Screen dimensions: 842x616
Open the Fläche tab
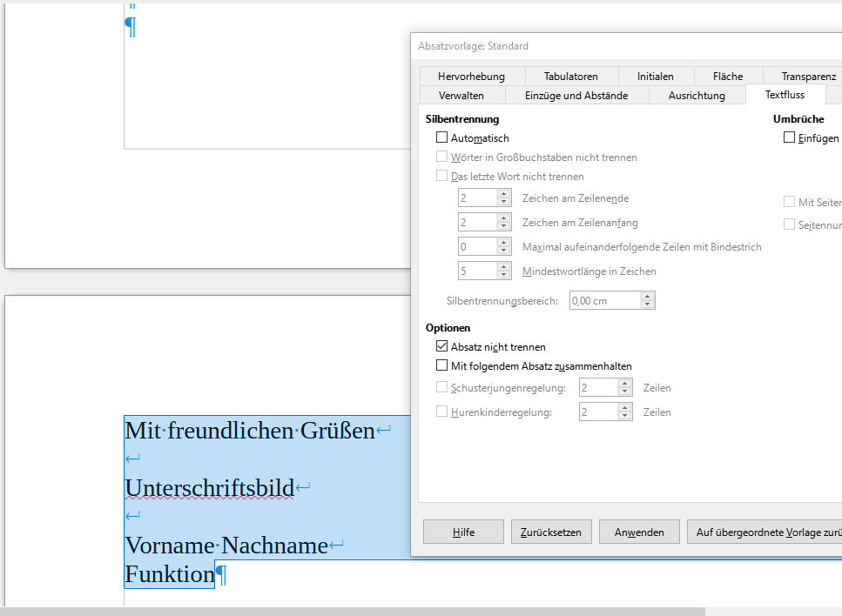pos(727,77)
